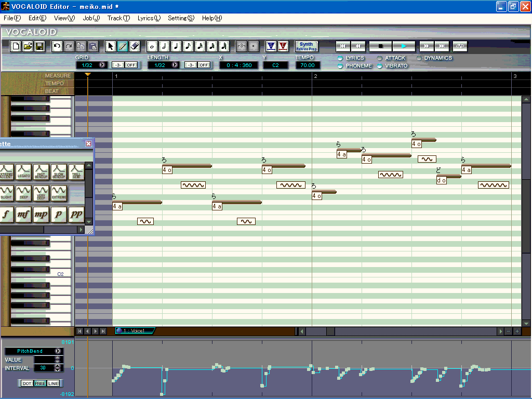Toggle the Vibrato display option
532x399 pixels.
coord(380,66)
